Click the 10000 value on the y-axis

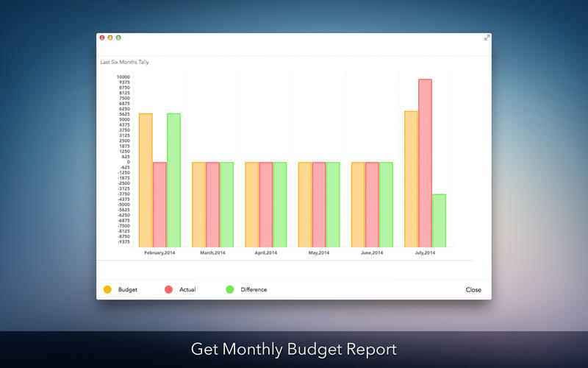(123, 77)
